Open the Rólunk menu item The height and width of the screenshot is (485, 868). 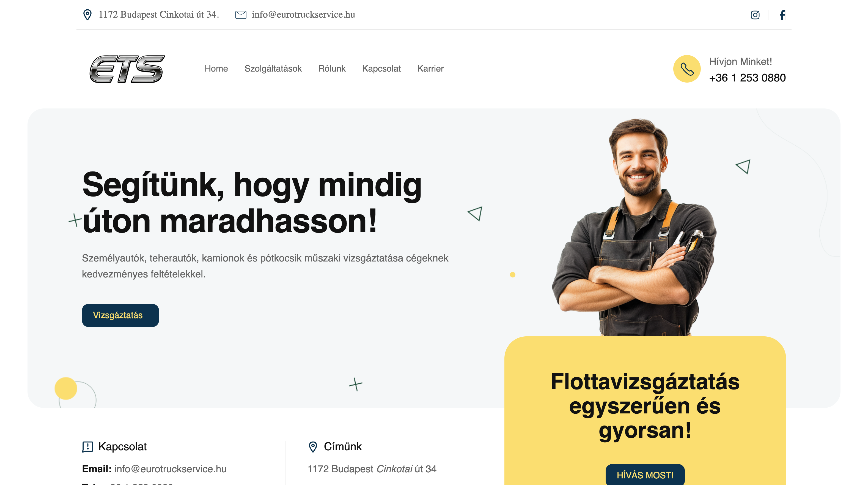click(332, 69)
